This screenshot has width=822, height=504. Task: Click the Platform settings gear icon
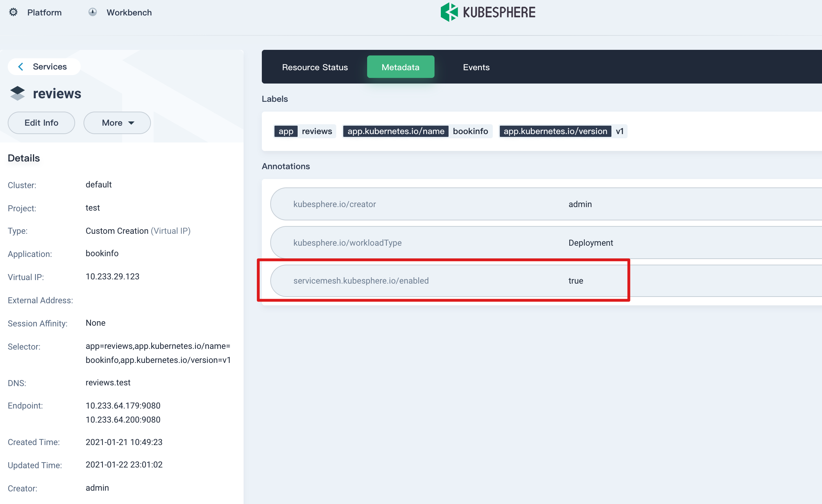[13, 12]
